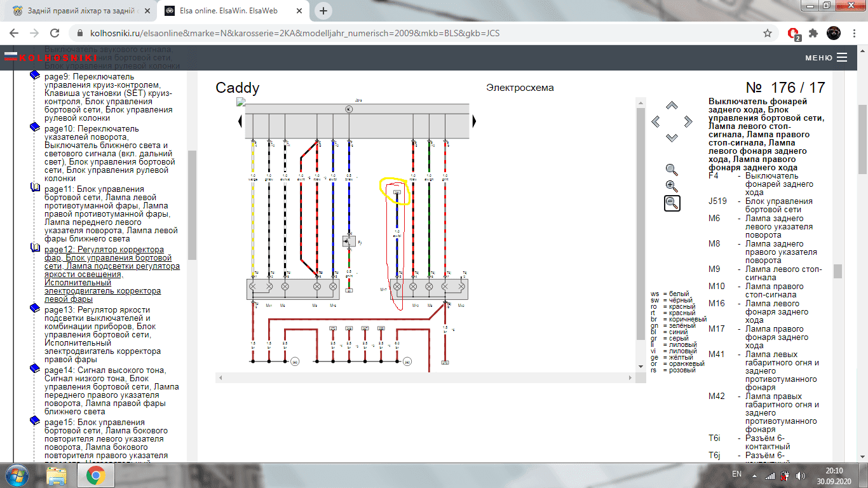Open new browser tab
This screenshot has width=868, height=488.
[x=324, y=11]
